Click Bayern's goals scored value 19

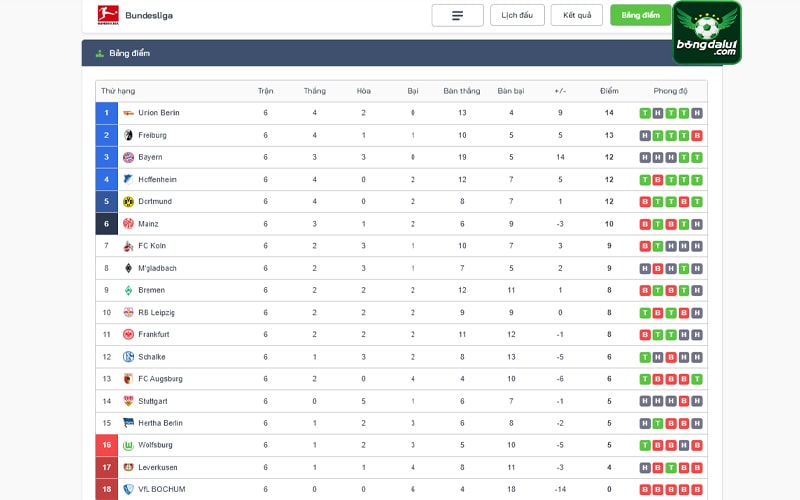pos(462,157)
